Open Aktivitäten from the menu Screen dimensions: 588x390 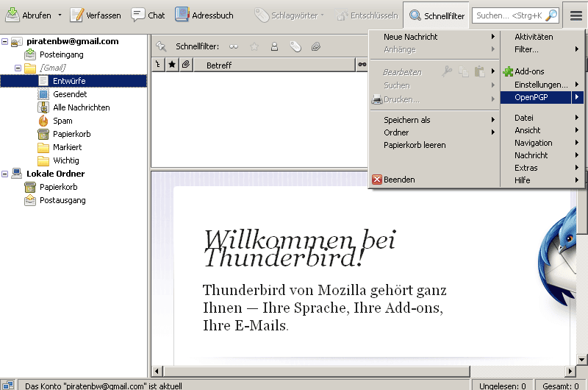[x=542, y=37]
